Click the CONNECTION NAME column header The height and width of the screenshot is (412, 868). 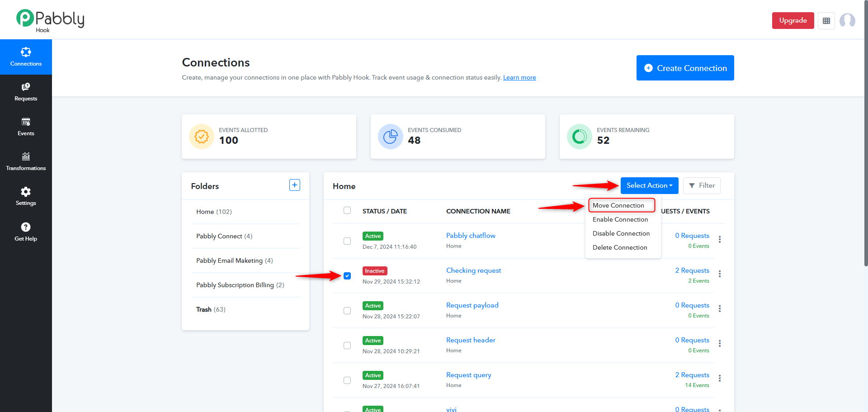478,211
